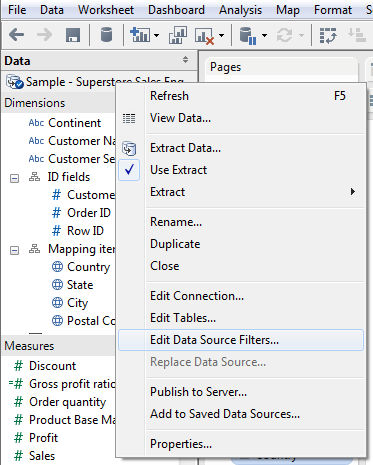Viewport: 373px width, 465px height.
Task: Choose Edit Connection from context menu
Action: click(x=241, y=296)
